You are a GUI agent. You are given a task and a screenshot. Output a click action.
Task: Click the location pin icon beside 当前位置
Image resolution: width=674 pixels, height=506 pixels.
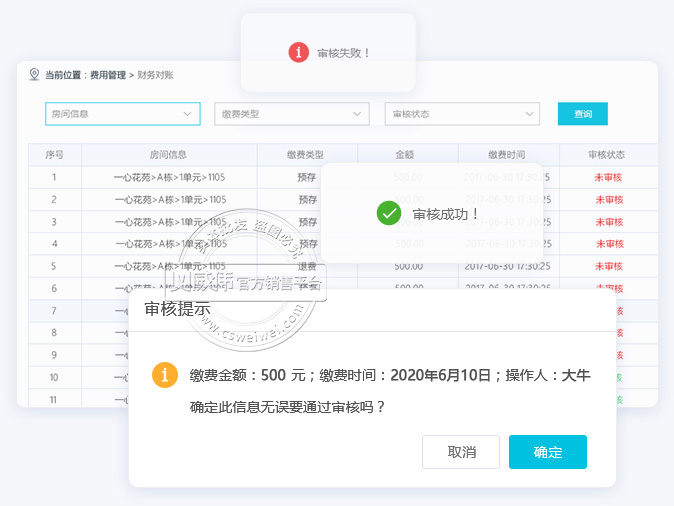point(34,74)
